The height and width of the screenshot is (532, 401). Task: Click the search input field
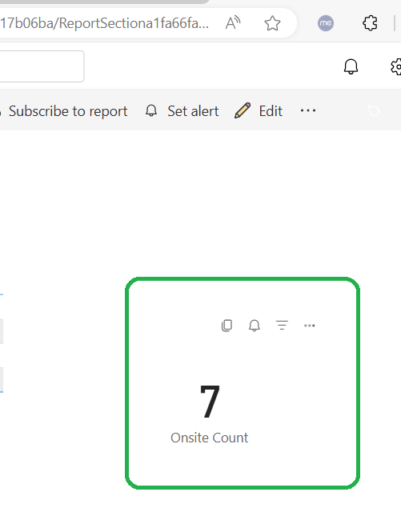tap(42, 66)
